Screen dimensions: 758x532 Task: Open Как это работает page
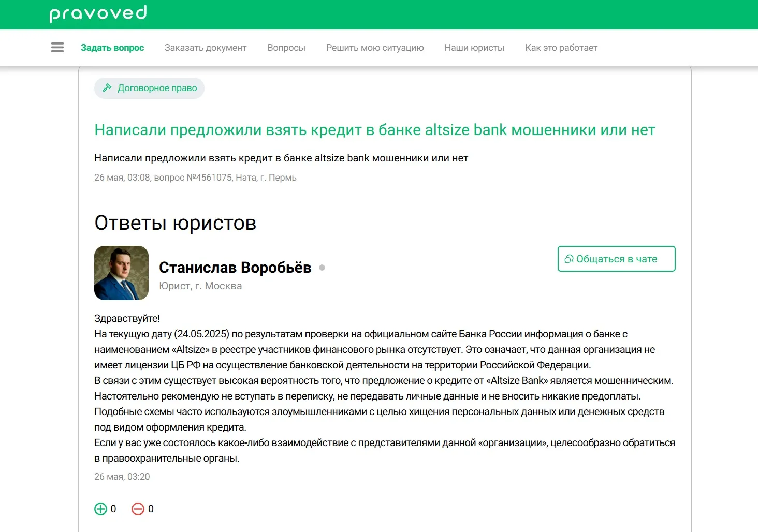[x=561, y=48]
